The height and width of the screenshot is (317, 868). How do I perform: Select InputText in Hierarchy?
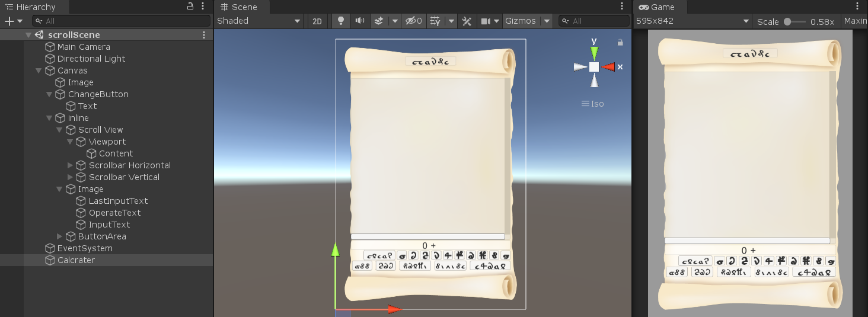click(x=110, y=225)
